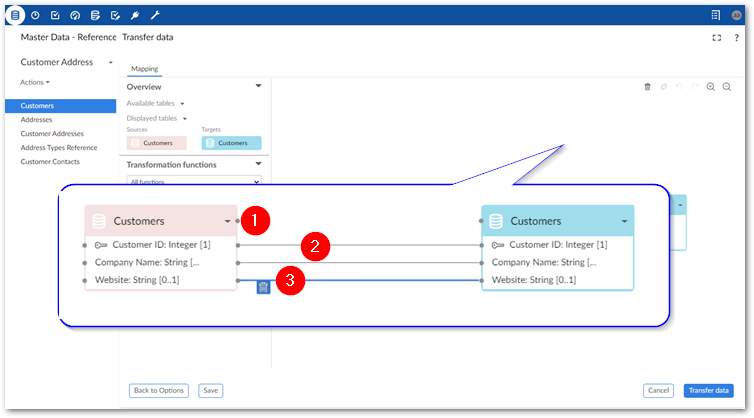The width and height of the screenshot is (754, 418).
Task: Click the Back to Options button
Action: (159, 391)
